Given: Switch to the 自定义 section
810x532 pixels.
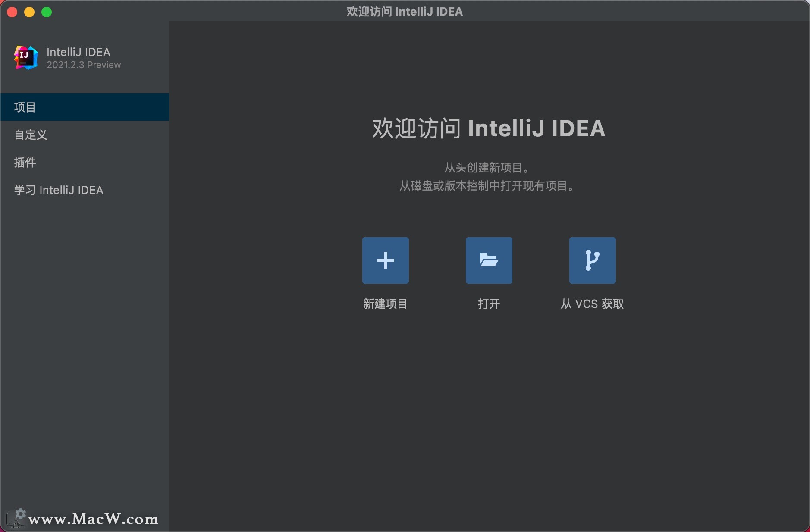Looking at the screenshot, I should [x=30, y=135].
